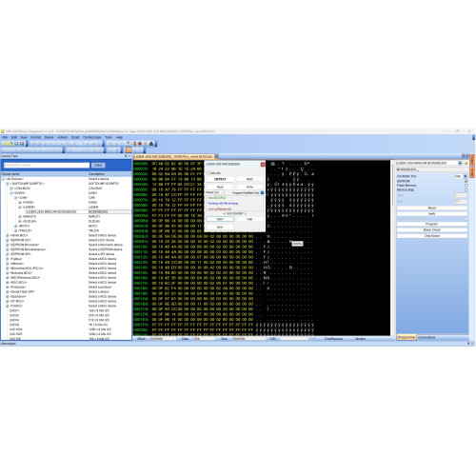Open the Script menu

pyautogui.click(x=75, y=137)
